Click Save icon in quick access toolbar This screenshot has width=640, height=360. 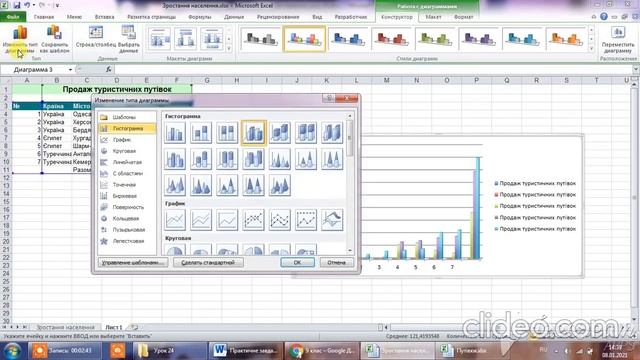coord(17,5)
